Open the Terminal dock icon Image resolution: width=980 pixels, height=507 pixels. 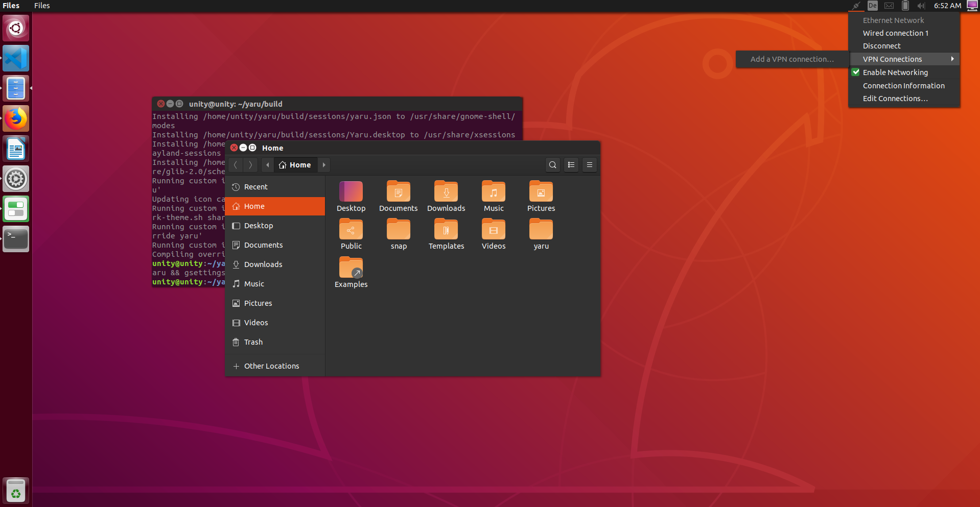(16, 239)
